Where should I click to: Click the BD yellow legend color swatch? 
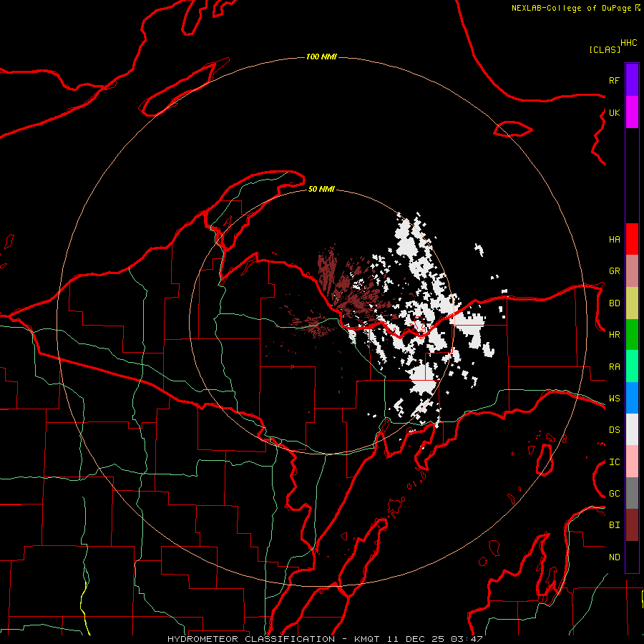pyautogui.click(x=632, y=303)
